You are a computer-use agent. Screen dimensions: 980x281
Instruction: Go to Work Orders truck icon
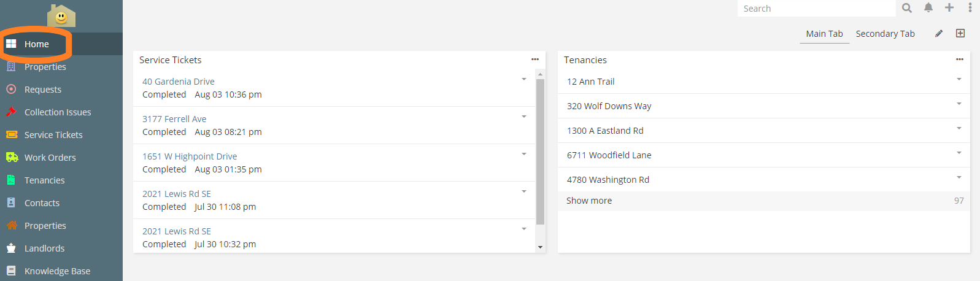12,158
